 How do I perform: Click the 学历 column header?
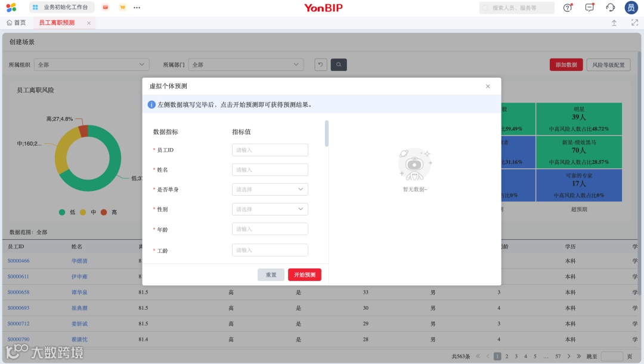(x=570, y=246)
